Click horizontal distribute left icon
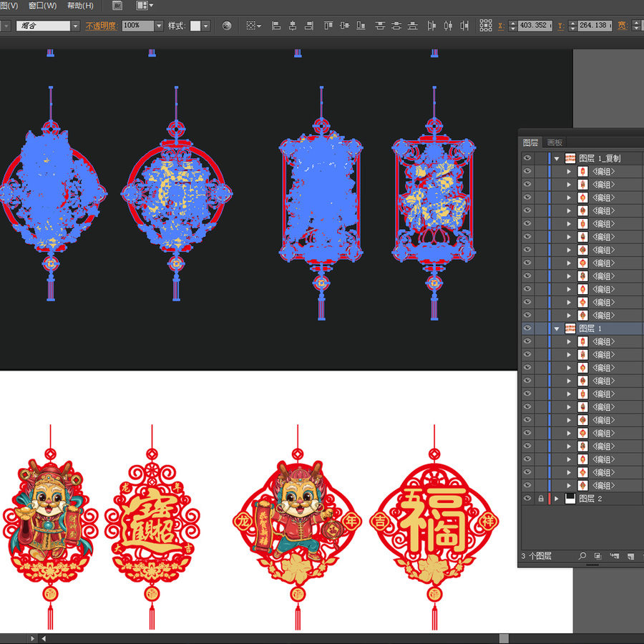Image resolution: width=644 pixels, height=644 pixels. point(431,26)
